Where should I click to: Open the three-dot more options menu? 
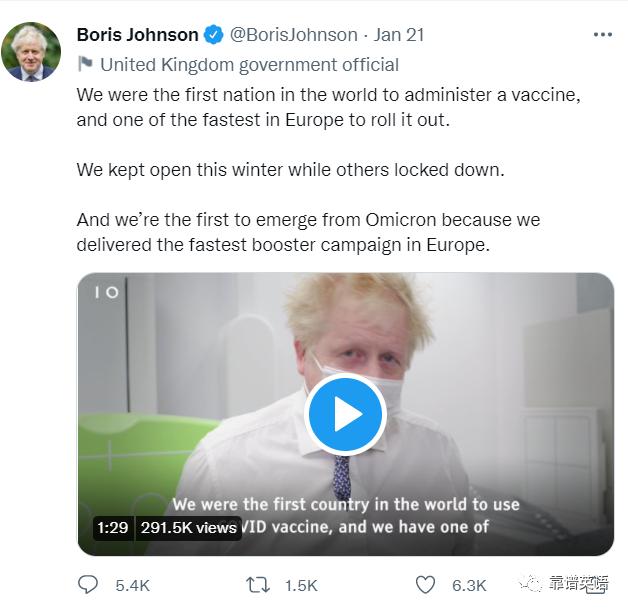click(602, 35)
